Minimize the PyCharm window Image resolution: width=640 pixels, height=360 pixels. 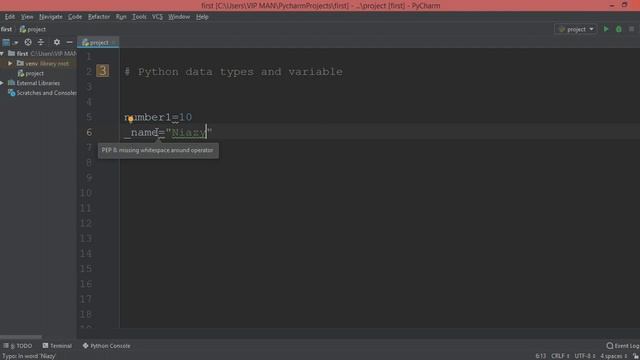click(x=611, y=5)
